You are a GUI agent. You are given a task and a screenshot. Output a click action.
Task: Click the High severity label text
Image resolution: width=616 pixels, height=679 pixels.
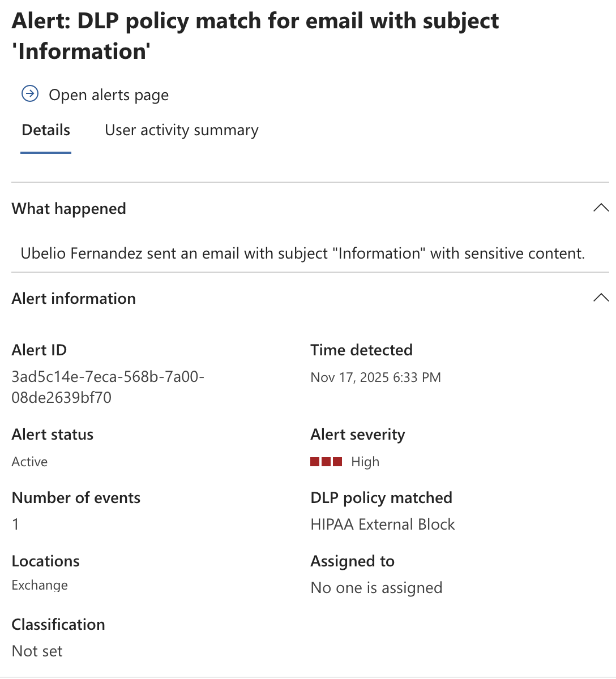[365, 462]
